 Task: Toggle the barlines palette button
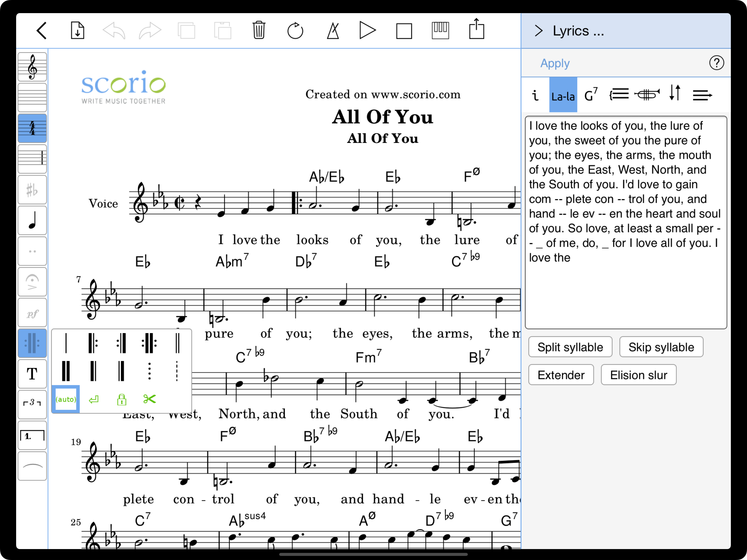tap(32, 343)
